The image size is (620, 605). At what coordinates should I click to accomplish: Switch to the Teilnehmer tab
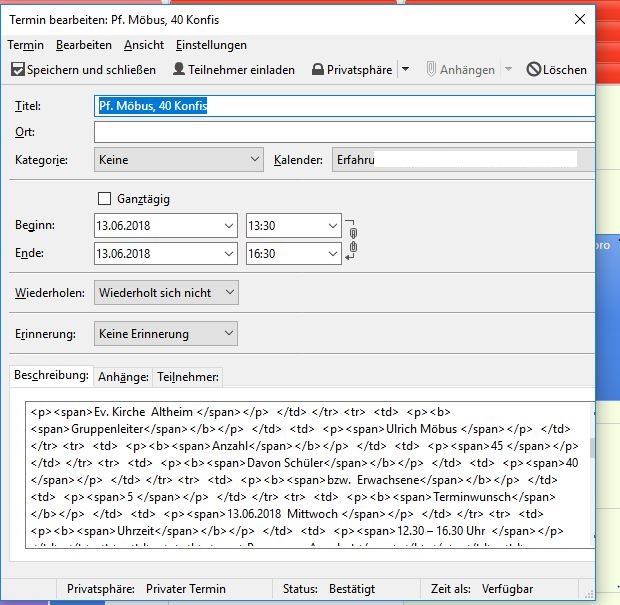click(x=188, y=377)
